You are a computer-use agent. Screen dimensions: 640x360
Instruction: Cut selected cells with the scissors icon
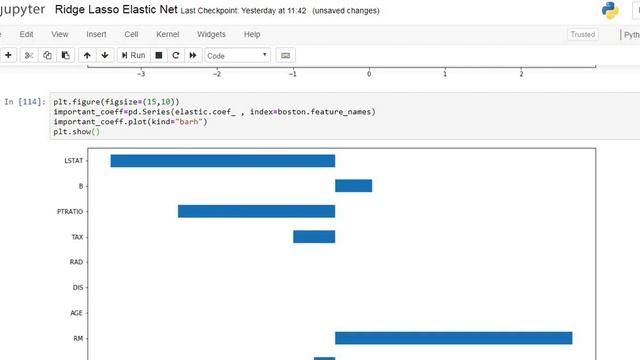[x=29, y=55]
